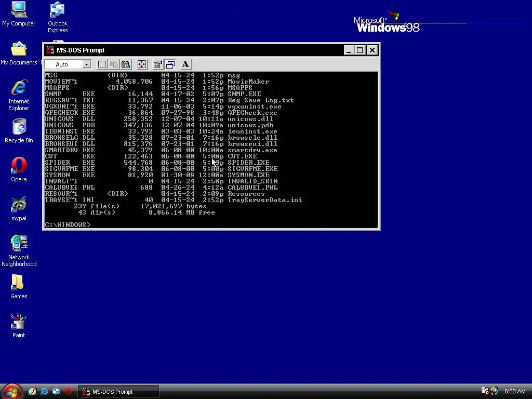Click the CALUBVEI.PWL long filename
532x399 pixels.
point(252,187)
